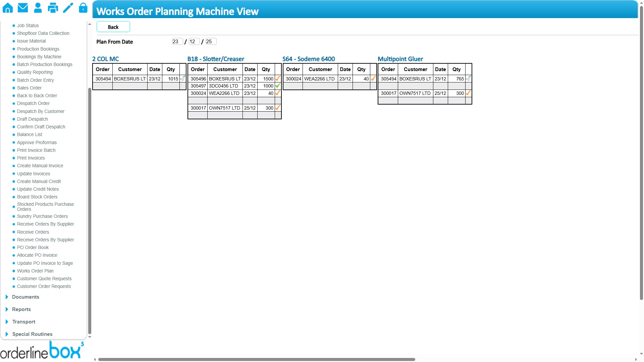Click the user profile icon
This screenshot has height=362, width=644.
[38, 8]
